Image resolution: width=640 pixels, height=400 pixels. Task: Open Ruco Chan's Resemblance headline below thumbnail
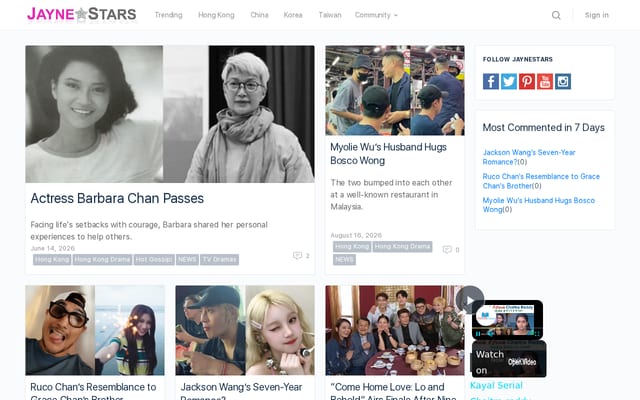point(93,391)
